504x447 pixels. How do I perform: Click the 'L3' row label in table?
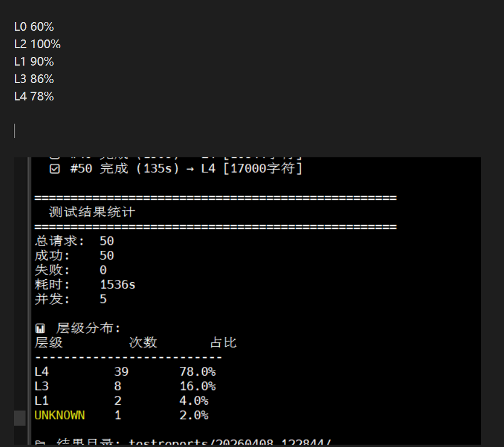pos(42,386)
